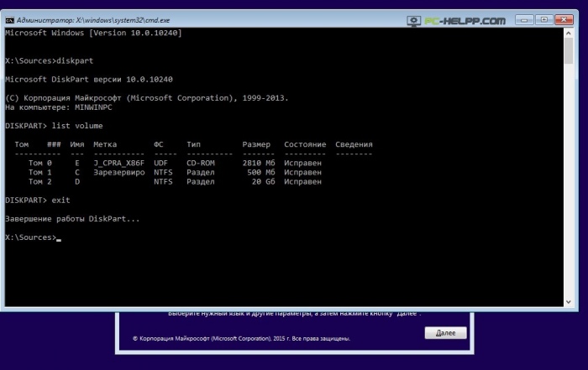
Task: Click the Размер column header
Action: click(x=256, y=145)
